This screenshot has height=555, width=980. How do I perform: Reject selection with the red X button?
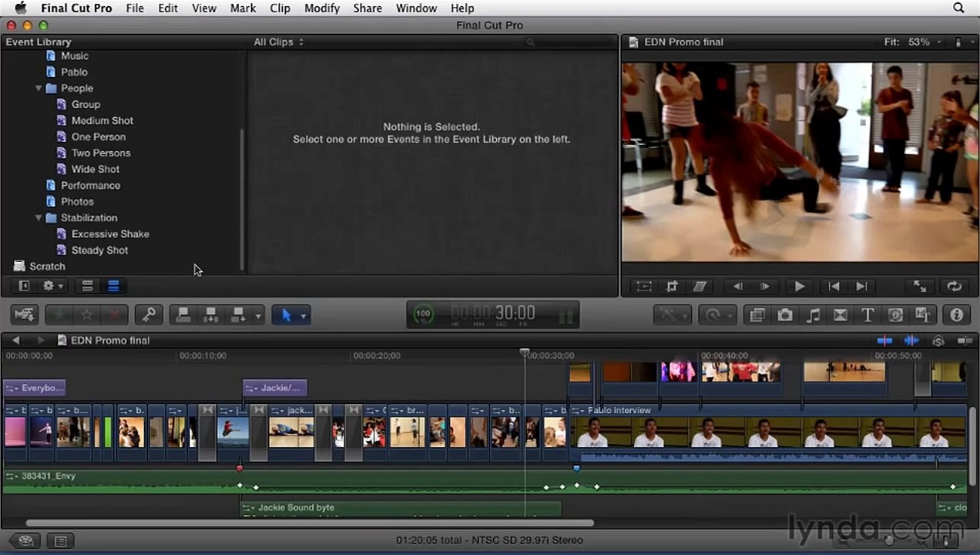point(114,314)
